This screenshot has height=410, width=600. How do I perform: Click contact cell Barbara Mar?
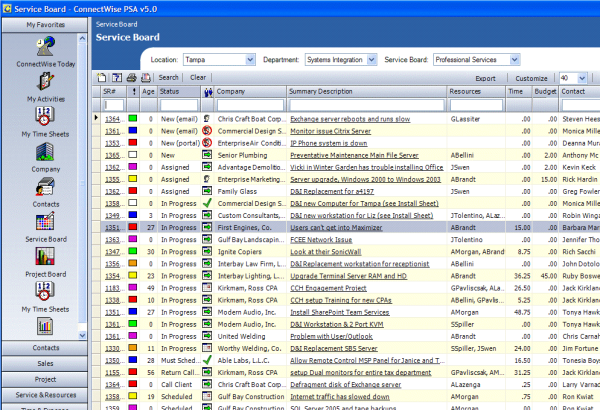(x=580, y=227)
